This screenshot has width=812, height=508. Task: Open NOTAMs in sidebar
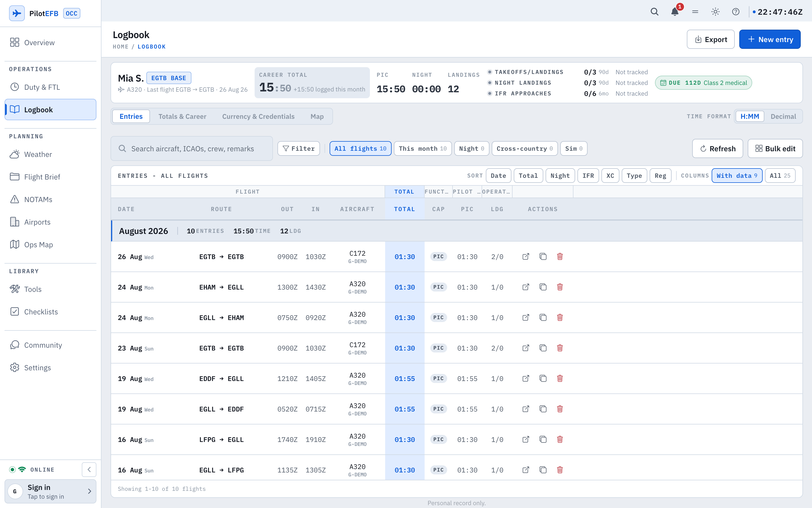point(50,199)
